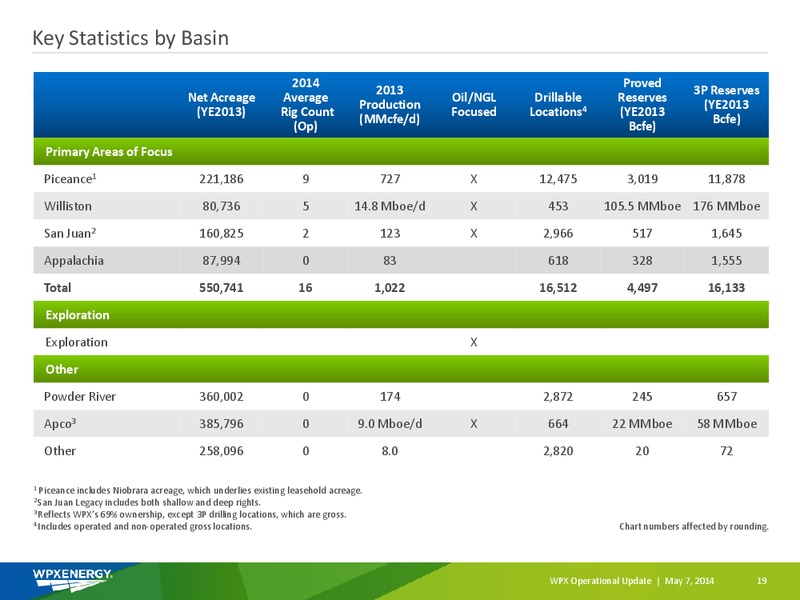The height and width of the screenshot is (600, 800).
Task: Select the Apco row label
Action: pyautogui.click(x=60, y=424)
